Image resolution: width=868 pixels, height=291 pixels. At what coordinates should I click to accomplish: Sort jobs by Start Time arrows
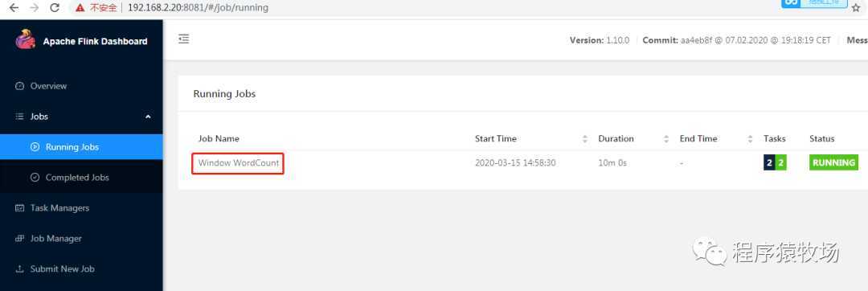(585, 139)
